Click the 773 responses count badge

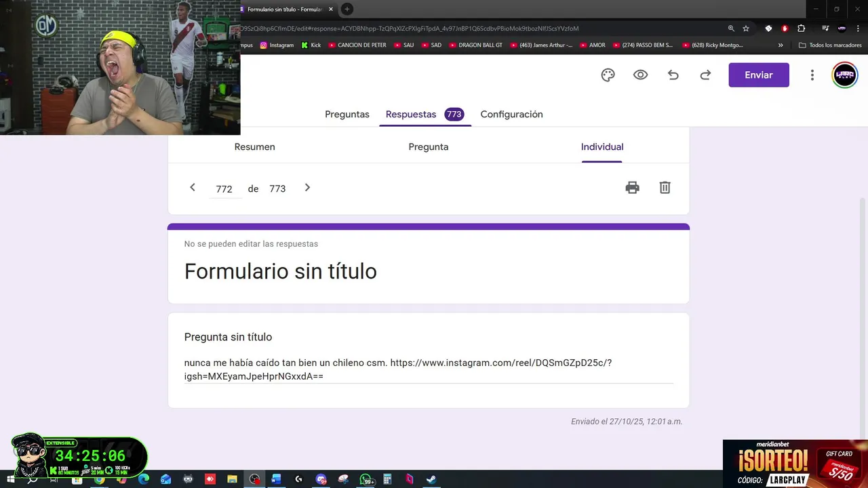(x=454, y=115)
